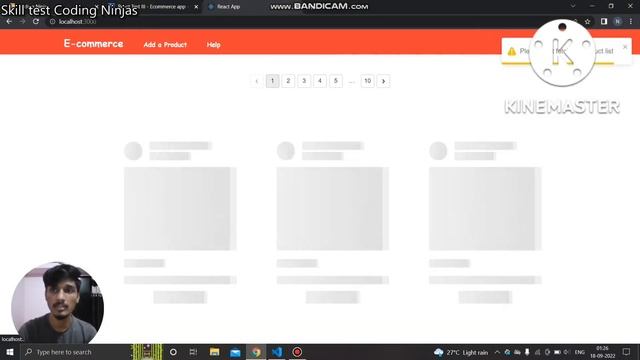Switch to Chrome in the taskbar
Image resolution: width=640 pixels, height=360 pixels.
click(x=256, y=352)
